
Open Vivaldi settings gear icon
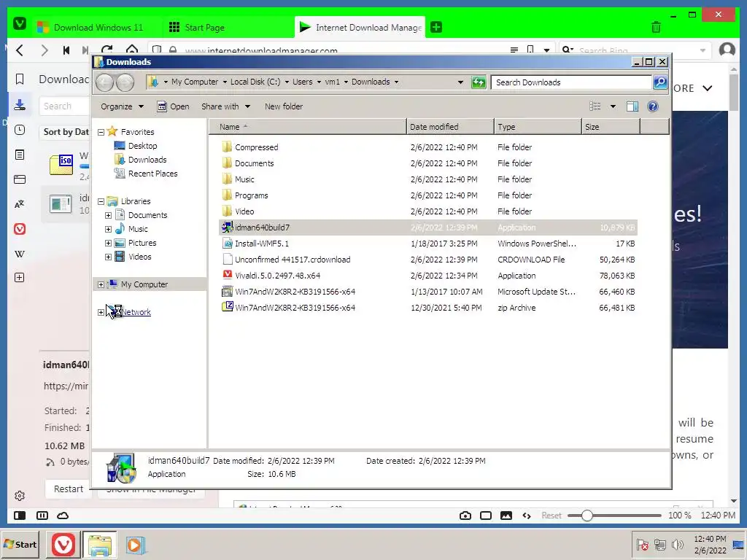[20, 496]
